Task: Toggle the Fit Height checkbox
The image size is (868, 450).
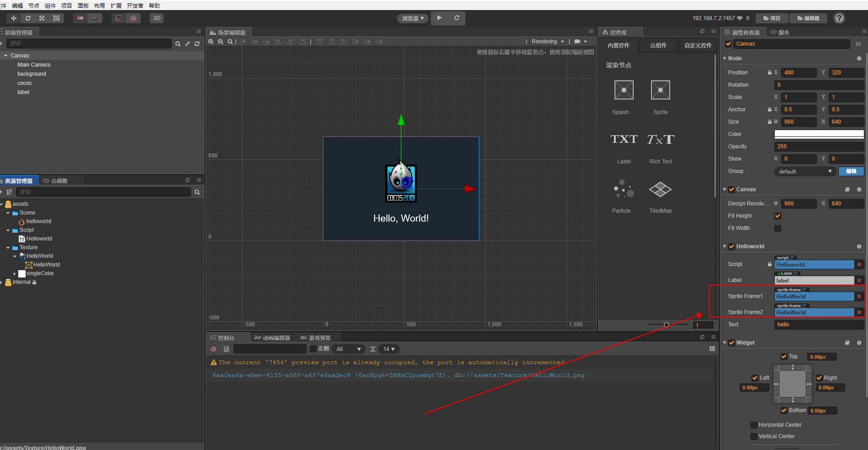Action: coord(778,216)
